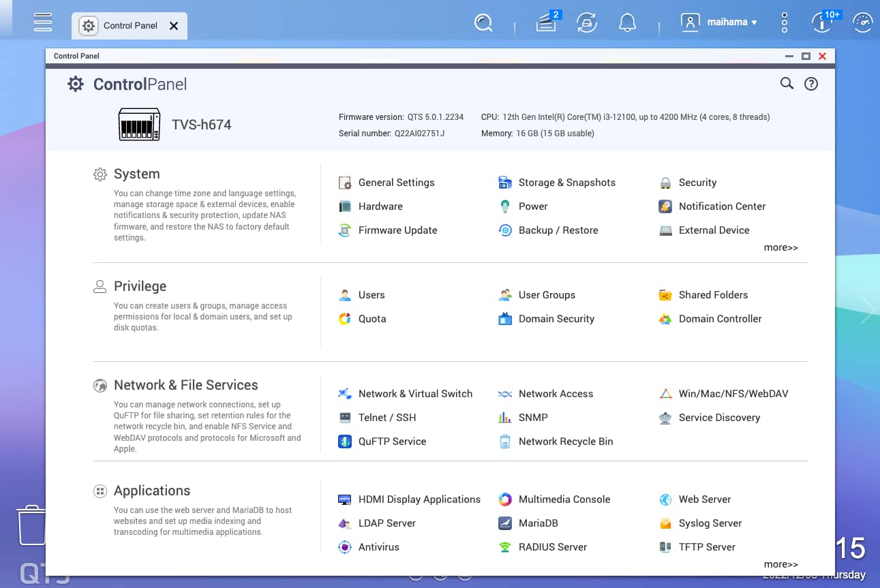Open Web Server link

[705, 499]
